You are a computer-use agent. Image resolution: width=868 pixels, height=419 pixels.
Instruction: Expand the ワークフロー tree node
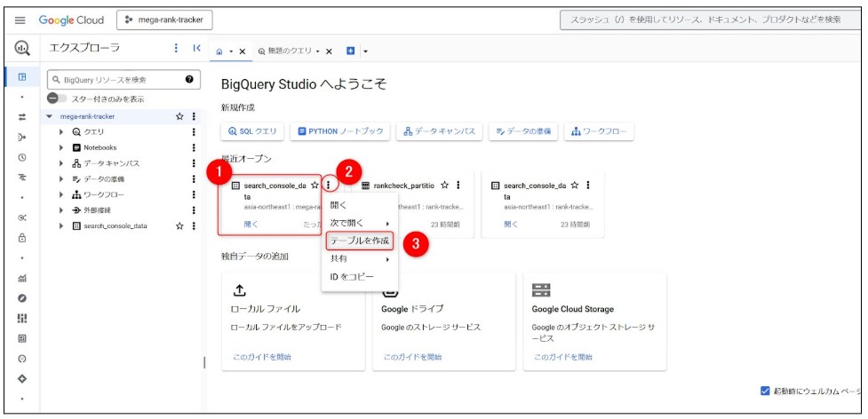(x=61, y=194)
